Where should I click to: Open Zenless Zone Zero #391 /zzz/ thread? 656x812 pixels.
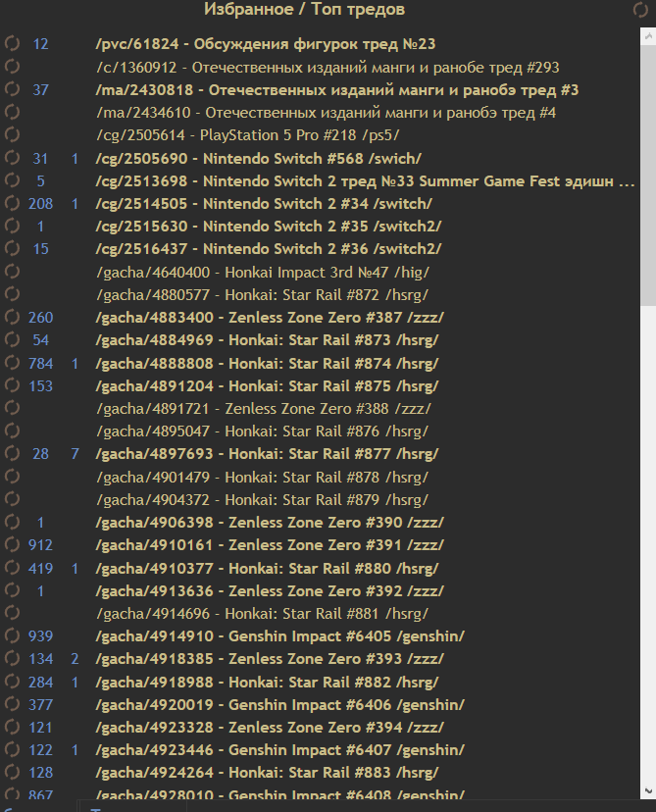click(270, 545)
